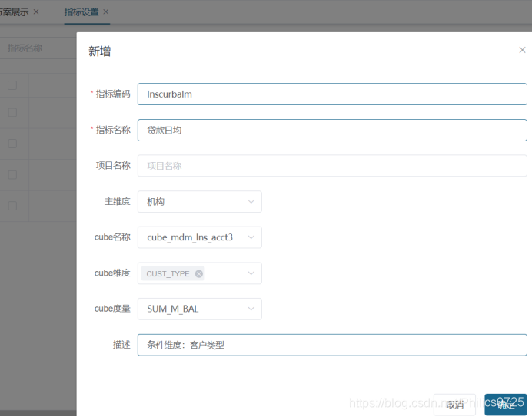Tick the third row checkbox in background table

[12, 144]
